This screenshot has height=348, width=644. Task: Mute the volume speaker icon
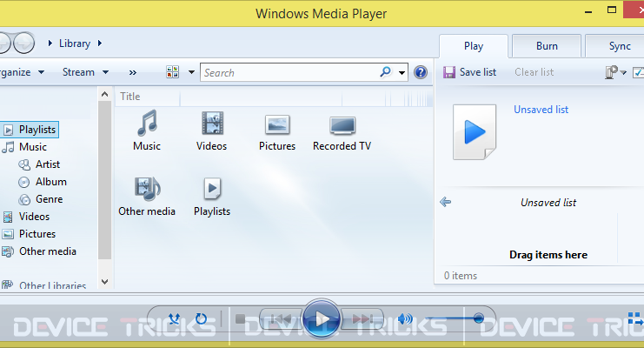point(405,318)
